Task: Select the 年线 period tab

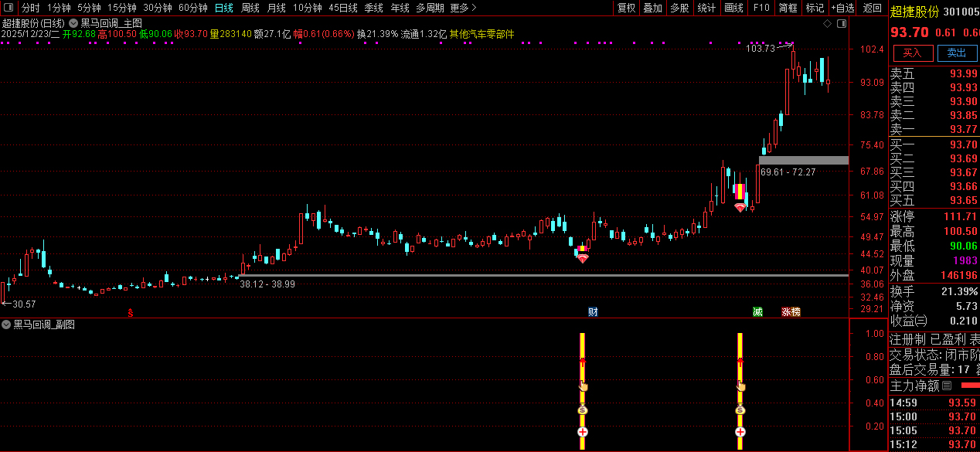Action: 400,8
